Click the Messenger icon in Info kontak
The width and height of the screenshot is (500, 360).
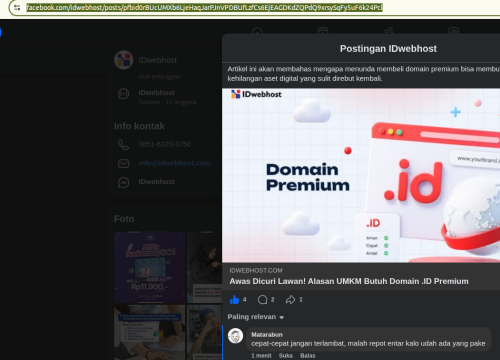tap(124, 182)
